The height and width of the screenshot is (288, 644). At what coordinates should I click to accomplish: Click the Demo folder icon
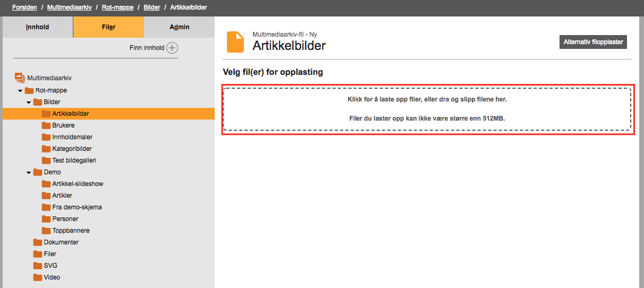(38, 172)
